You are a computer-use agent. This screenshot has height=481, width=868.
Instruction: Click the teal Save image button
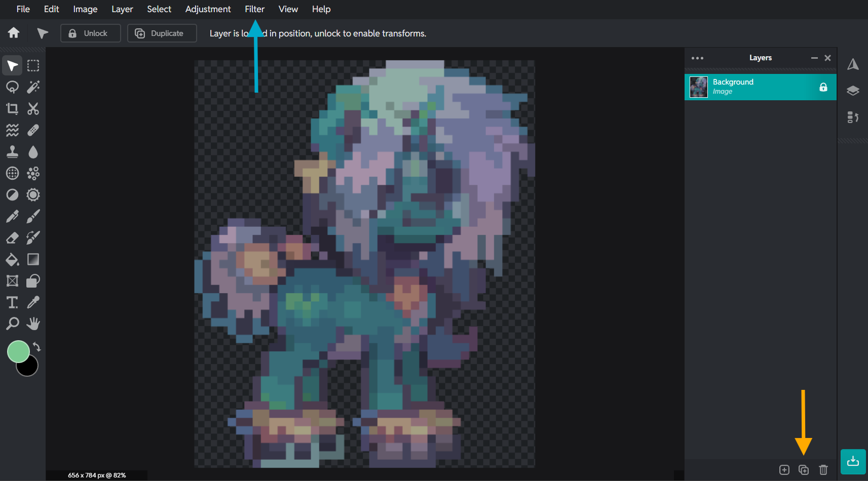click(x=853, y=462)
